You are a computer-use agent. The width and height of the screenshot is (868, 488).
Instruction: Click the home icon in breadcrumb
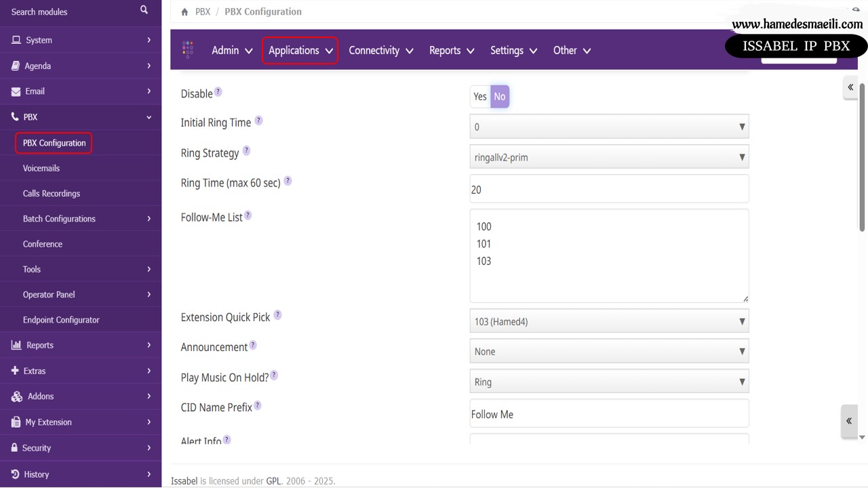[x=184, y=12]
